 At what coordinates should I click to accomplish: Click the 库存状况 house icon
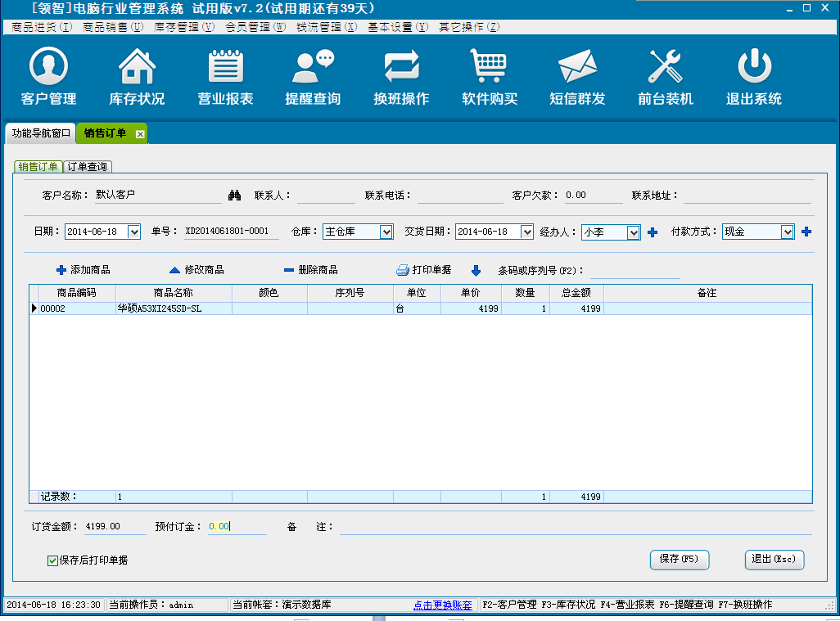point(137,67)
